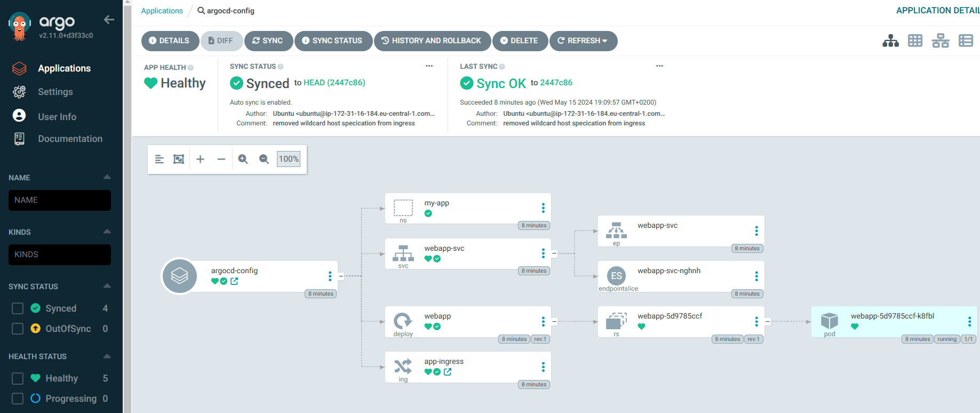The image size is (980, 413).
Task: Switch to the tree view layout icon
Action: pos(890,41)
